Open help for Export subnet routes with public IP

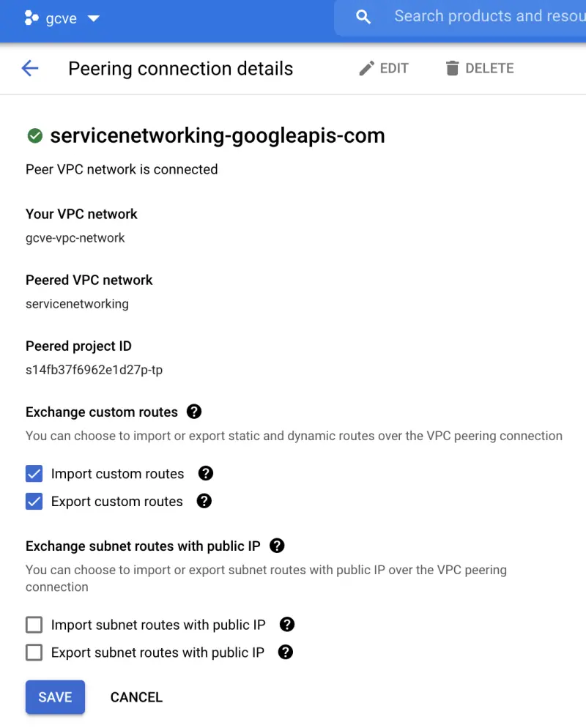285,653
